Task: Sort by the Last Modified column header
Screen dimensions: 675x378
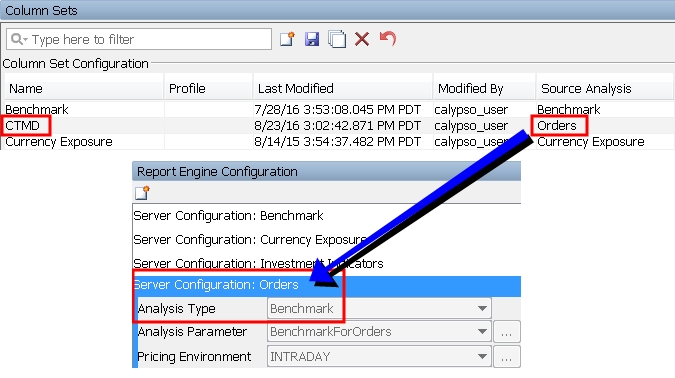Action: (x=343, y=88)
